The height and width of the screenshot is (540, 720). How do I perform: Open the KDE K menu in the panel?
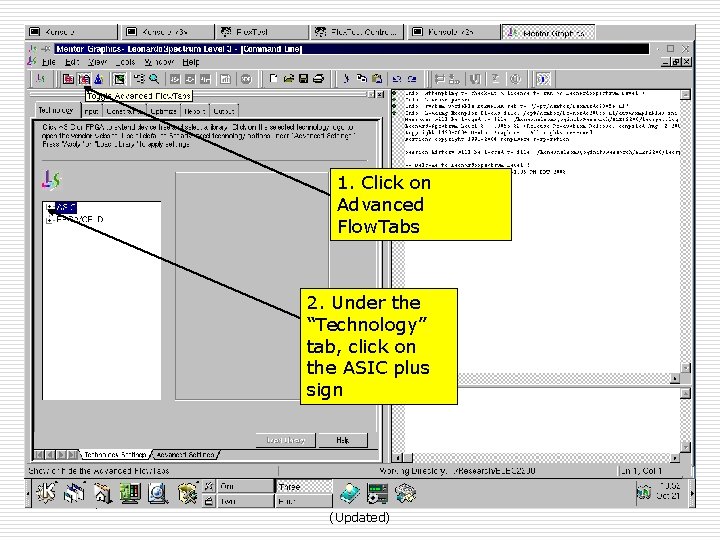point(46,493)
